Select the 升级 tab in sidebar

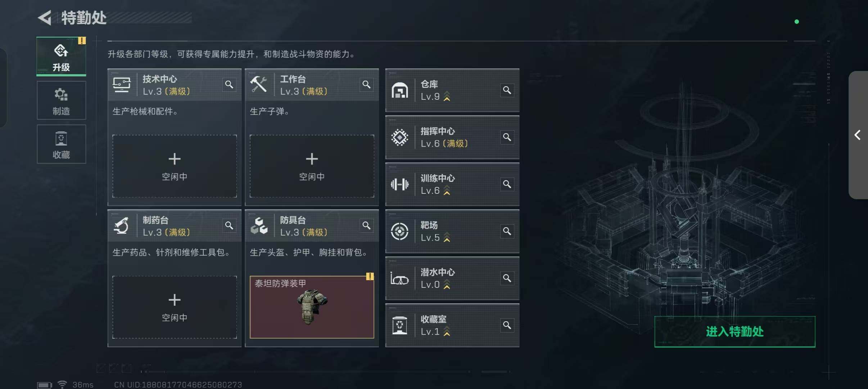[x=61, y=57]
